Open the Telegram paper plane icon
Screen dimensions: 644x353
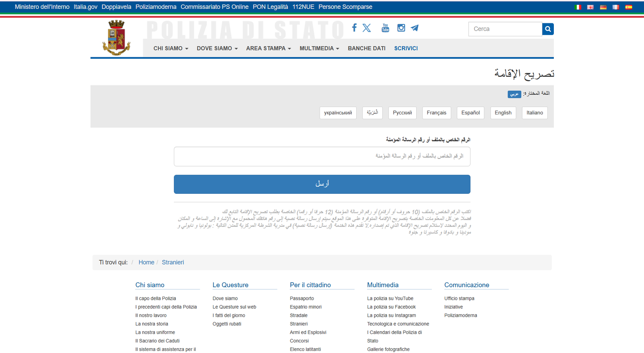tap(415, 28)
